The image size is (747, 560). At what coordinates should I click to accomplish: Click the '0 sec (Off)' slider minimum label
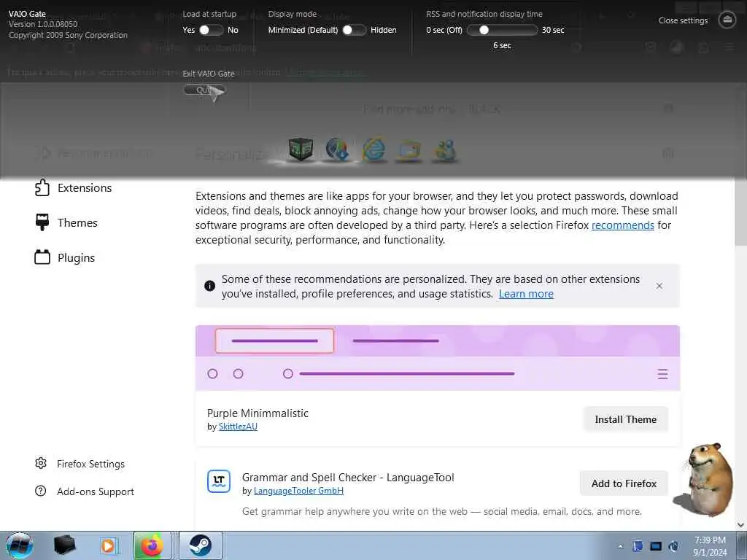444,30
